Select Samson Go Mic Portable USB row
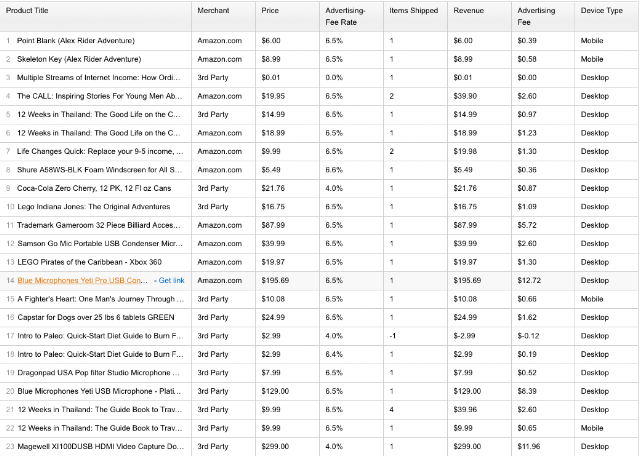Viewport: 640px width, 456px height. tap(320, 244)
